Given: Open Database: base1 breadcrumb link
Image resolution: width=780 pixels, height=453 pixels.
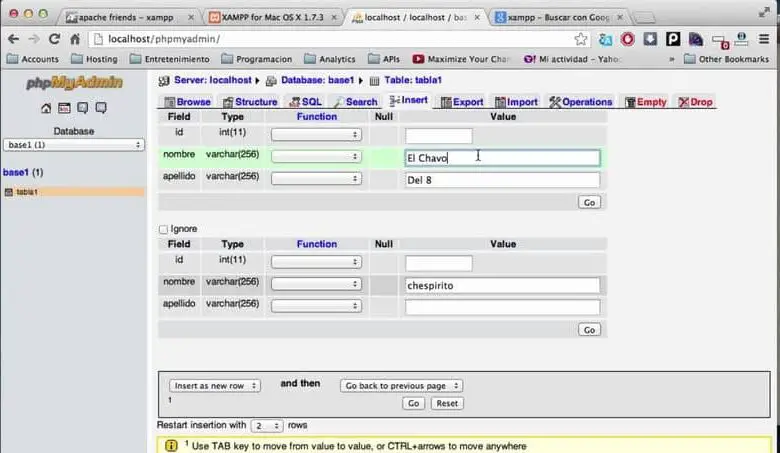Looking at the screenshot, I should tap(317, 80).
